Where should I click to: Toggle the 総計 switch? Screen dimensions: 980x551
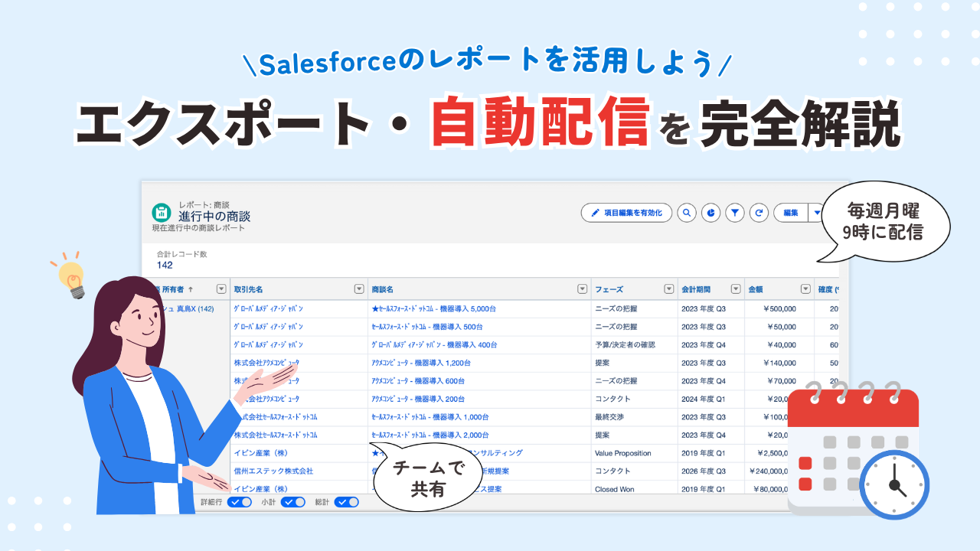[x=347, y=502]
